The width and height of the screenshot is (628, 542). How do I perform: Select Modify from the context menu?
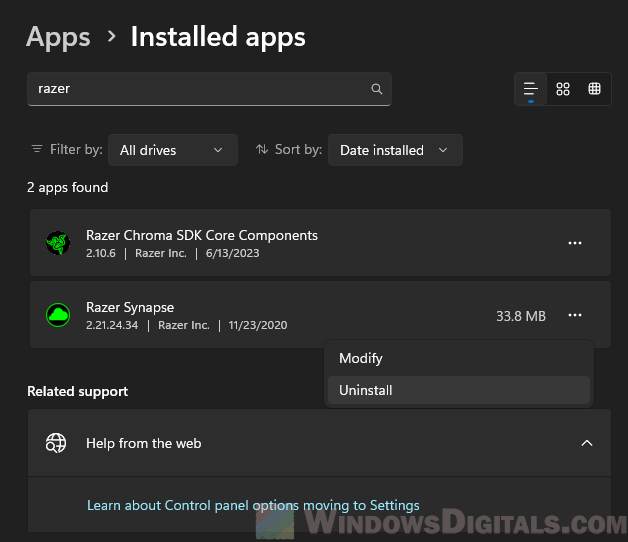pos(459,358)
